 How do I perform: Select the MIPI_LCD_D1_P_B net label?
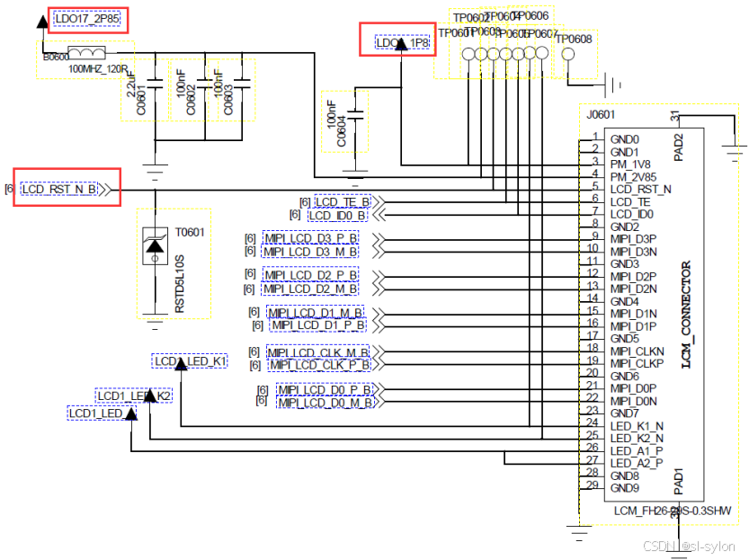pos(317,325)
